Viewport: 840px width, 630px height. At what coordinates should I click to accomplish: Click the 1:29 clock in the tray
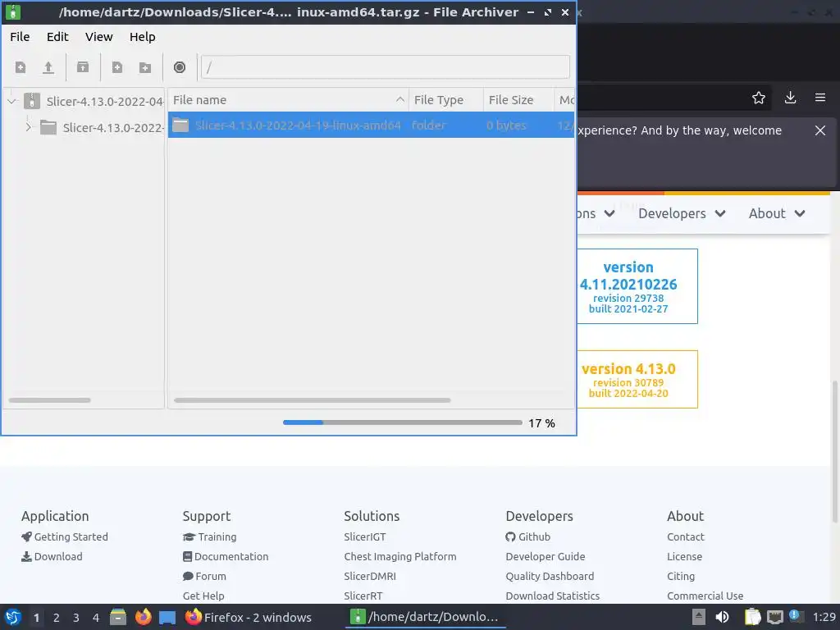coord(824,617)
